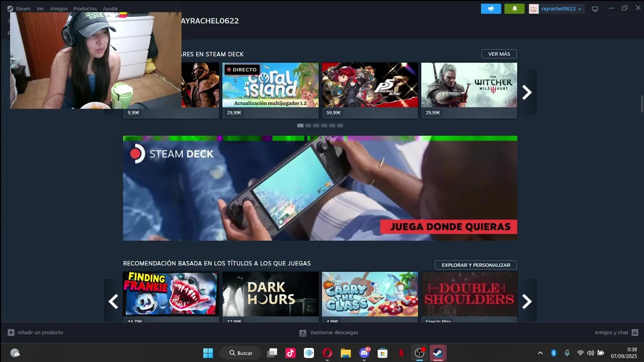Open Netflix from taskbar
644x362 pixels.
(x=401, y=353)
